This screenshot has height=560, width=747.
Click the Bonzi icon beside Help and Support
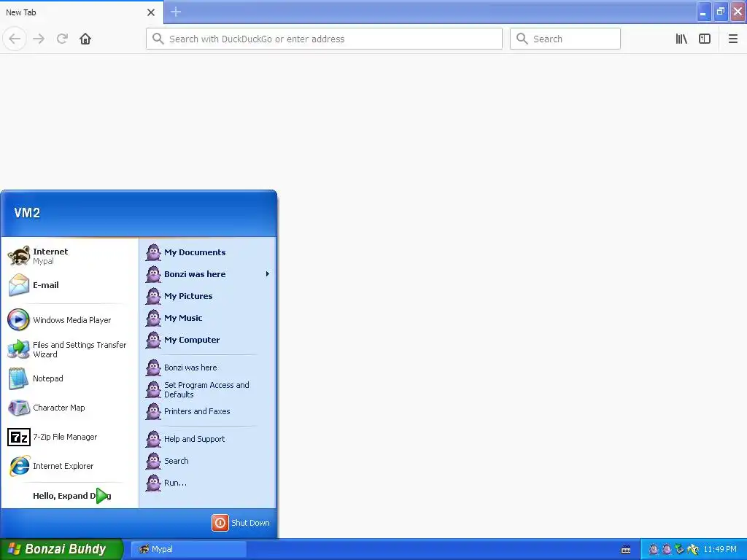pos(153,438)
